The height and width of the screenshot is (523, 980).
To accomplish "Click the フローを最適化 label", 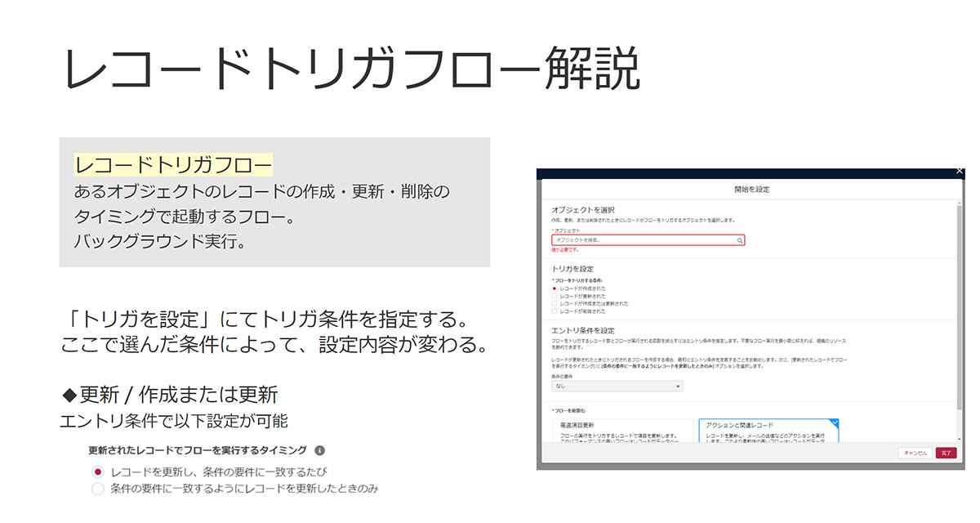I will (x=568, y=410).
